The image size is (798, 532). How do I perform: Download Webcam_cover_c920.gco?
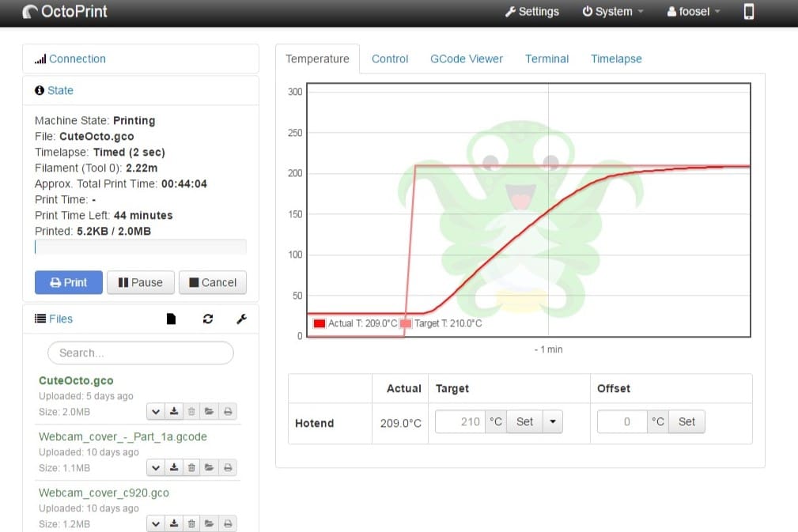pyautogui.click(x=174, y=523)
